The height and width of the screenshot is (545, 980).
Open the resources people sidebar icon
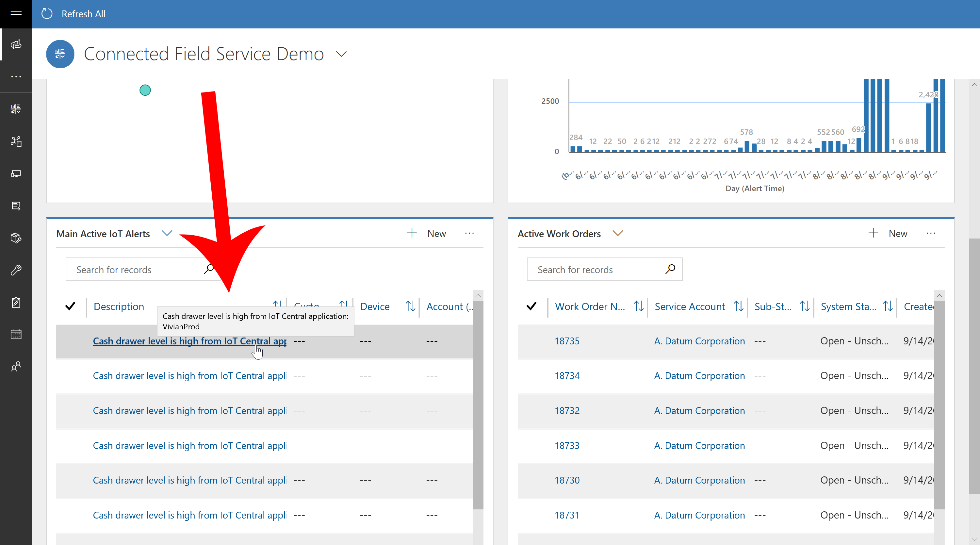(16, 367)
